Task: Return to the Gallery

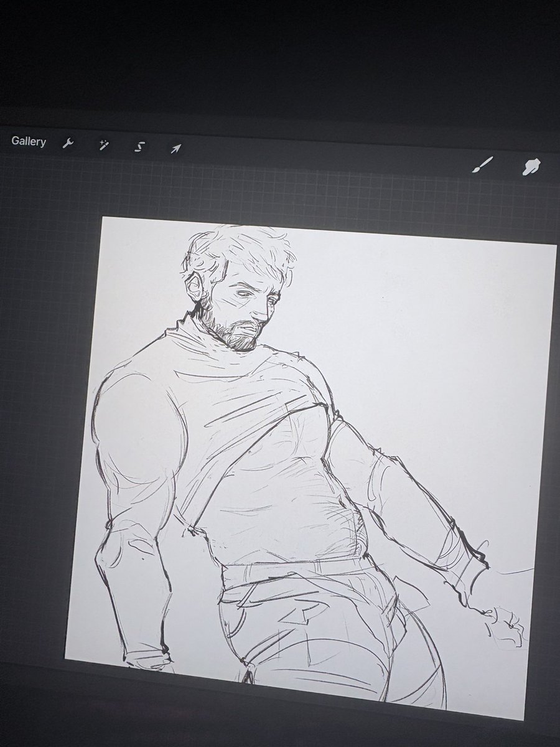Action: (29, 141)
